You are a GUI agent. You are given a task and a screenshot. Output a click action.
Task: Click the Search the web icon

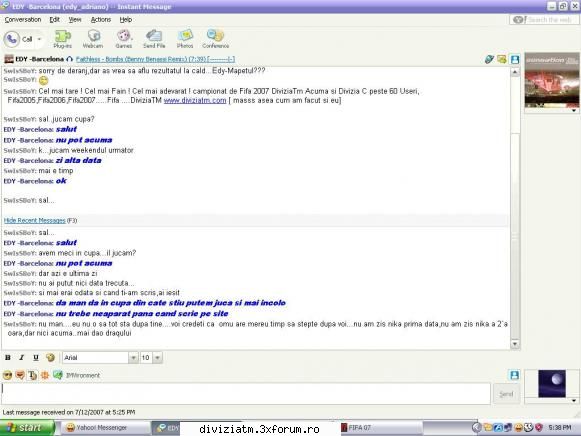(x=519, y=20)
